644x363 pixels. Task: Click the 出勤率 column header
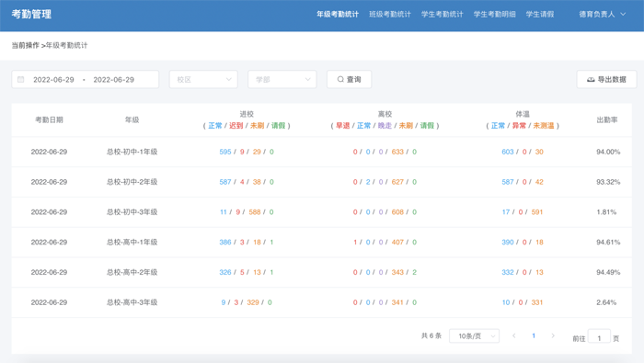607,119
